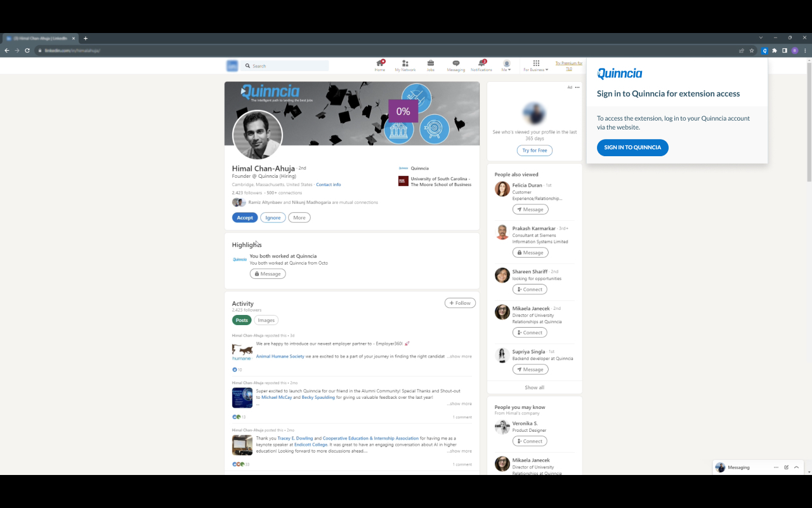Open Contact info link on the profile
The image size is (812, 508).
point(328,184)
